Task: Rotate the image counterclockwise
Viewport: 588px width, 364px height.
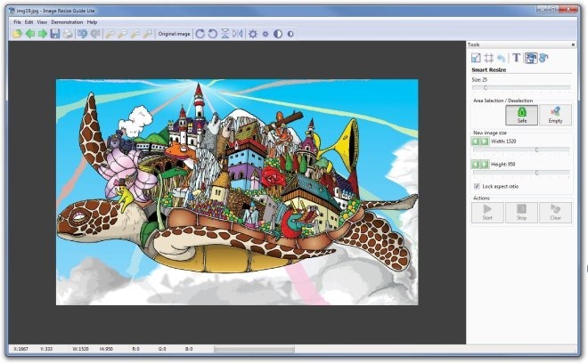Action: [x=213, y=34]
